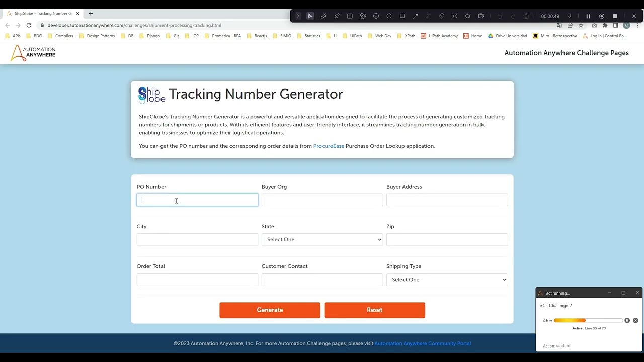Open Chrome side panel icon
Screen dimensions: 644x362
click(615, 25)
